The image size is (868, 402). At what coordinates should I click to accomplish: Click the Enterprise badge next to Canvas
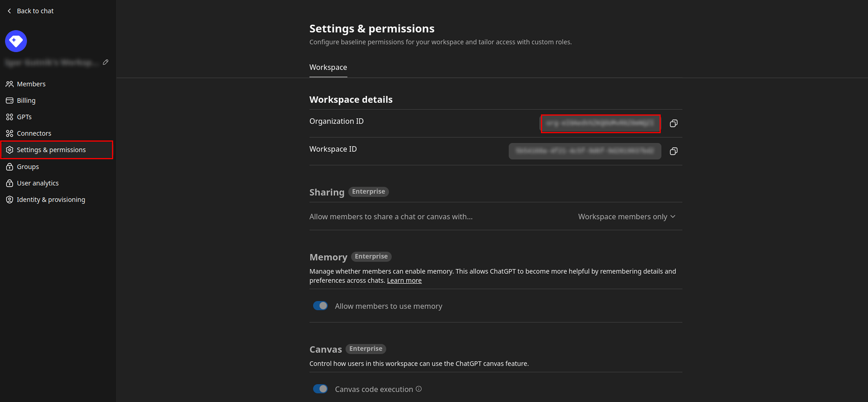[366, 349]
